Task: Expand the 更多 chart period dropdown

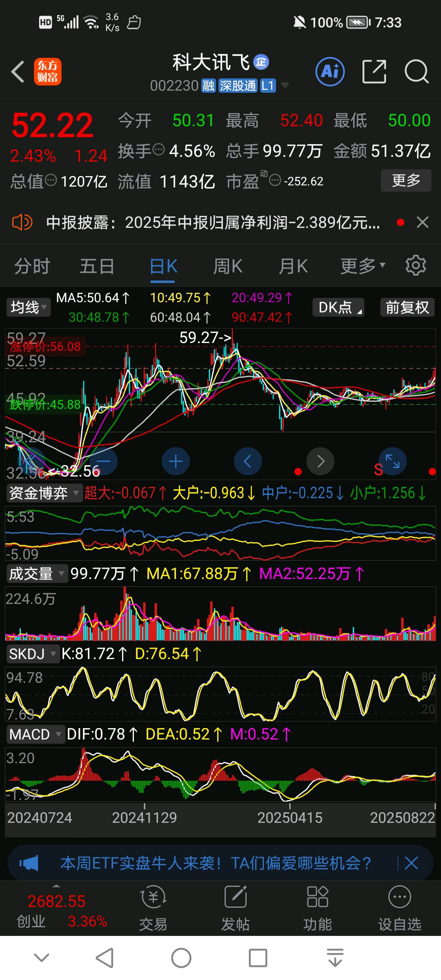Action: pyautogui.click(x=363, y=267)
